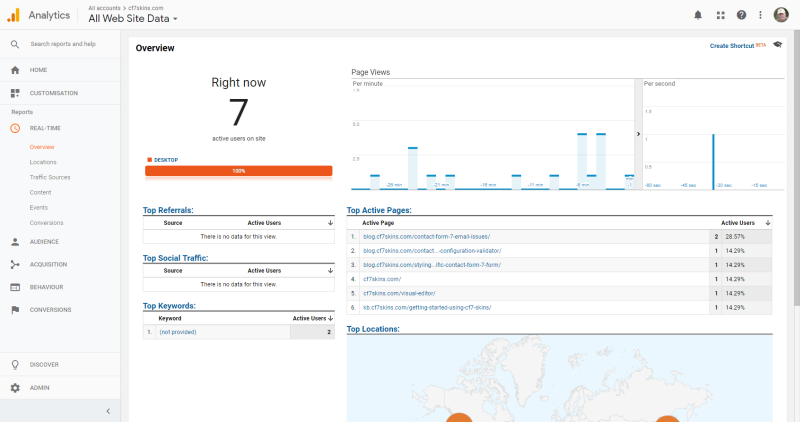This screenshot has height=422, width=800.
Task: Click the page vertical scrollbar
Action: point(796,168)
